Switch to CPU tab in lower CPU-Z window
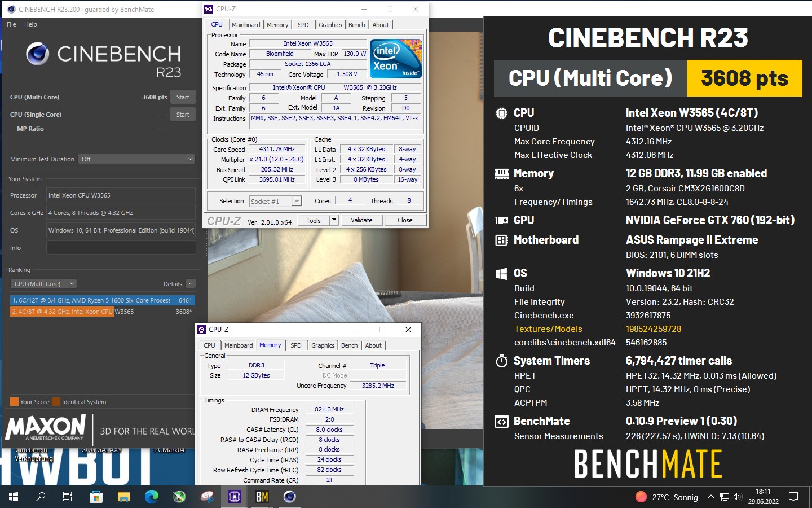This screenshot has height=508, width=812. pos(209,345)
